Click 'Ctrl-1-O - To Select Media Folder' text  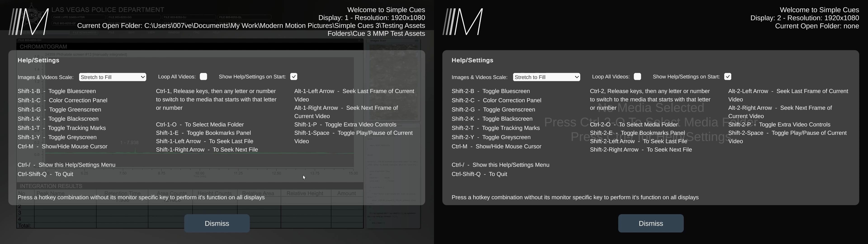pyautogui.click(x=200, y=125)
